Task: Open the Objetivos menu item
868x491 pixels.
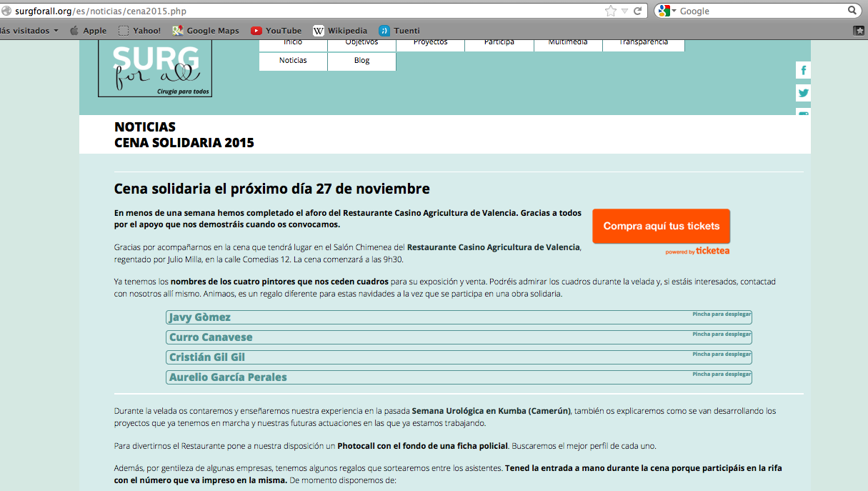Action: click(361, 44)
